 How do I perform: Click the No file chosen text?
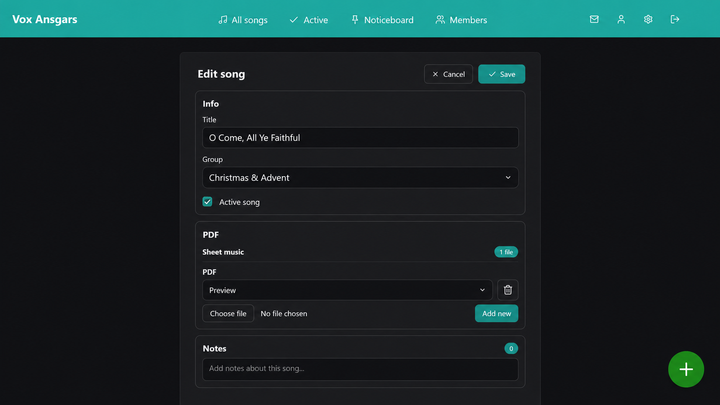284,313
